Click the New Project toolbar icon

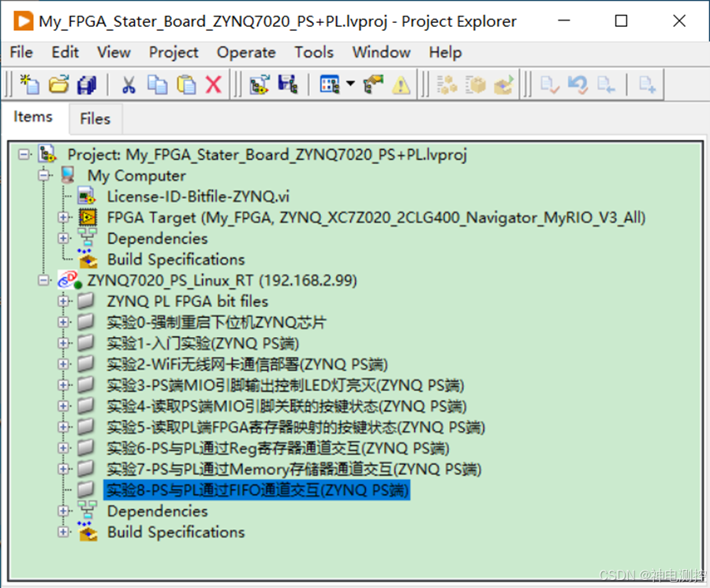click(30, 84)
